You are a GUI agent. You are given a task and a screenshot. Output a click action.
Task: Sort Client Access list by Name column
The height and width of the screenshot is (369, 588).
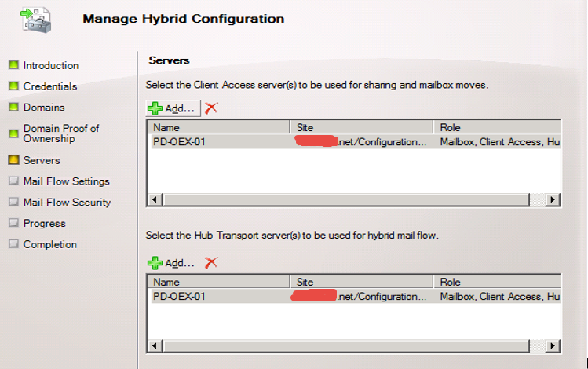[x=218, y=127]
